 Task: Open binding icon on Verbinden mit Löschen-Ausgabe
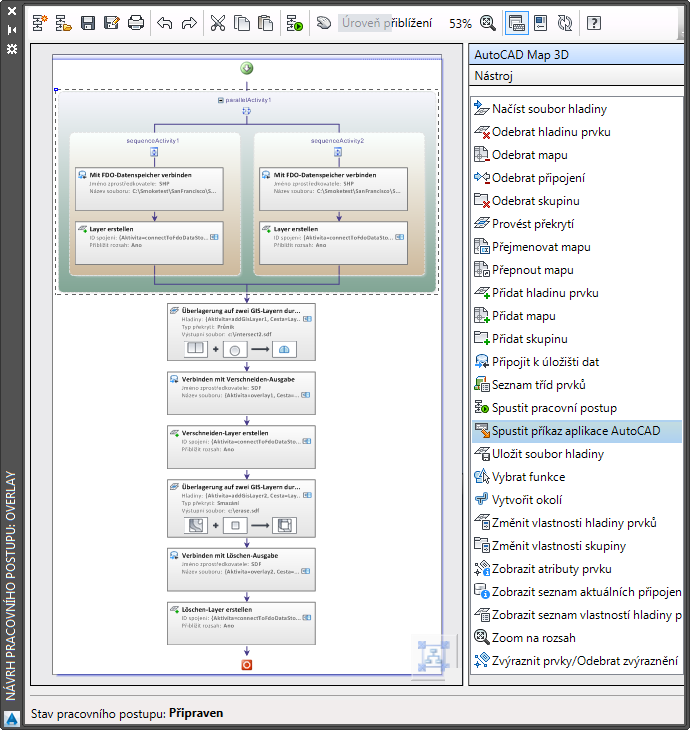point(305,571)
